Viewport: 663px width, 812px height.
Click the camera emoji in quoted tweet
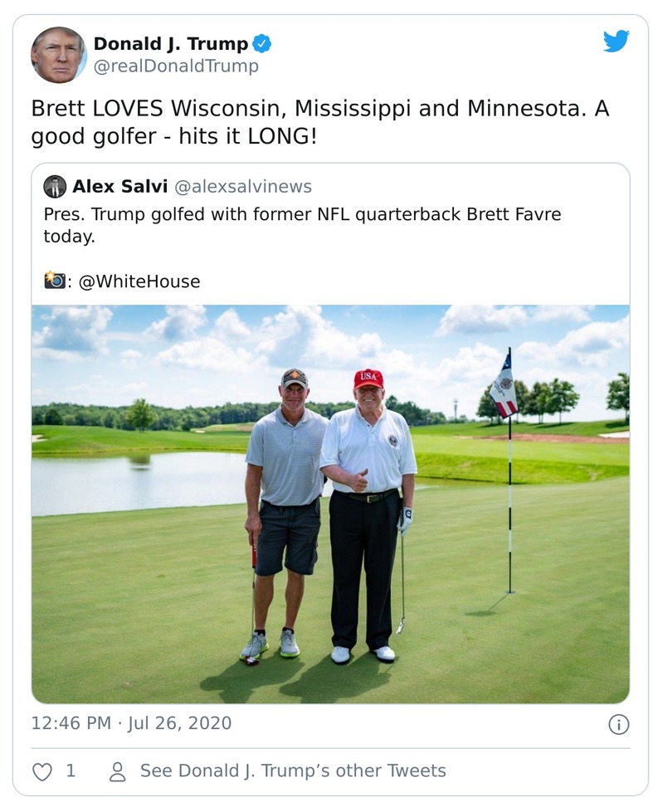(x=54, y=281)
